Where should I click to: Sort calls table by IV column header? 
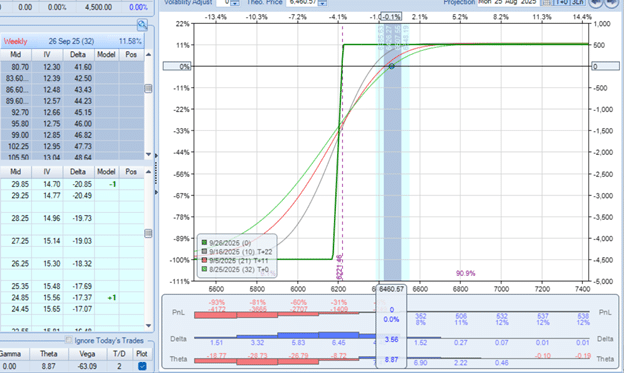click(x=47, y=55)
